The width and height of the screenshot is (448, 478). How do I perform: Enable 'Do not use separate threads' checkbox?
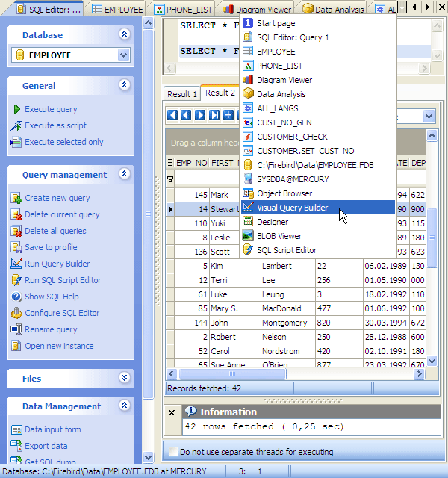pyautogui.click(x=173, y=451)
